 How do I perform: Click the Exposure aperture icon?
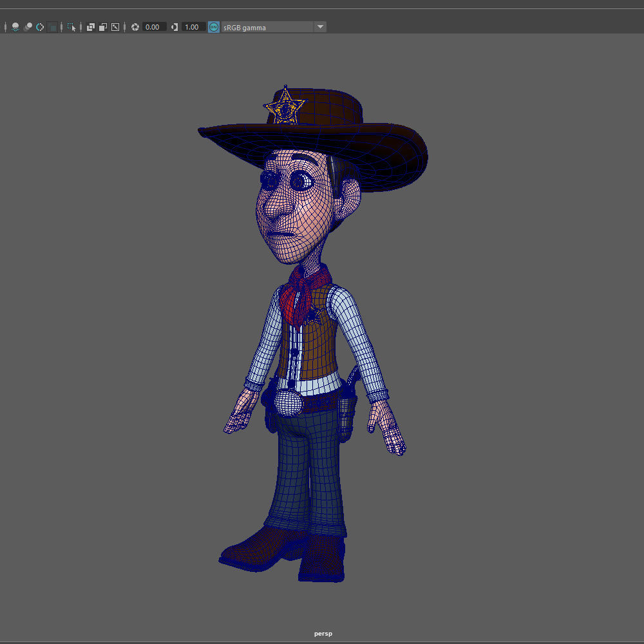coord(135,27)
